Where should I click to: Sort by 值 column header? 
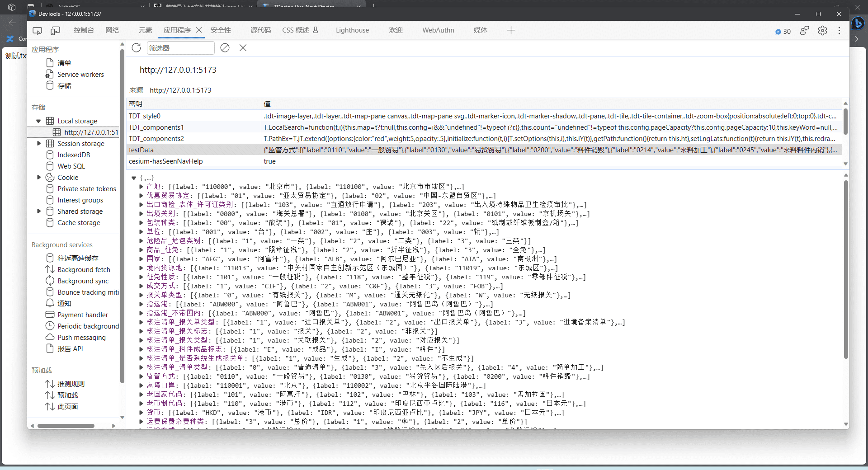click(552, 104)
